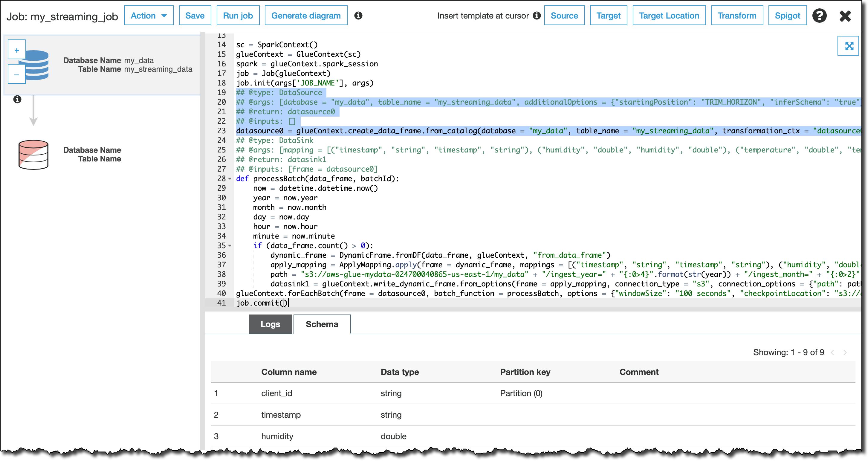868x461 pixels.
Task: Click info icon beside Insert template text
Action: (x=537, y=16)
